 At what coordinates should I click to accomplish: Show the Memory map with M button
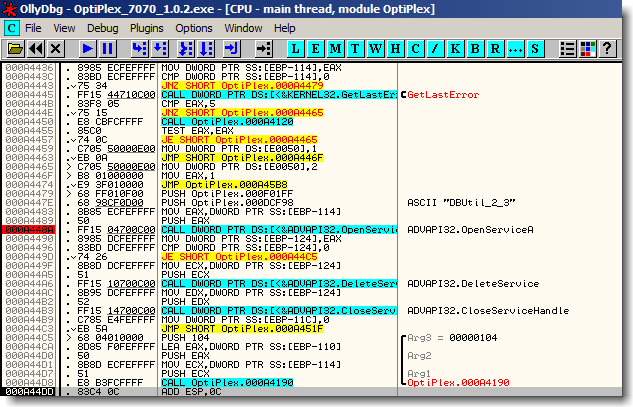pyautogui.click(x=335, y=49)
